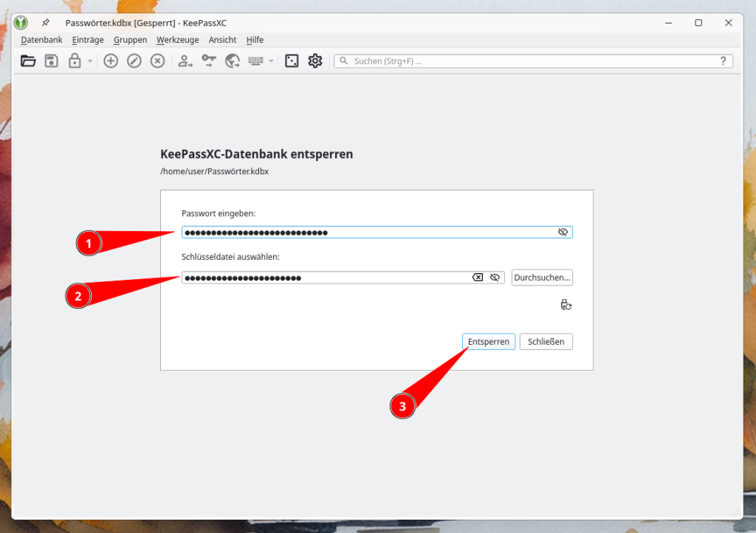Open password generator dice icon
The height and width of the screenshot is (533, 756).
(292, 61)
